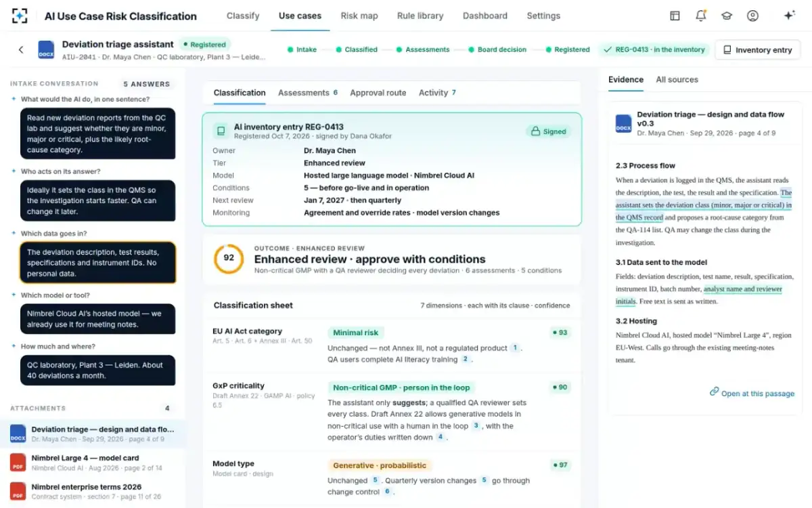Open citation 2 after AI literacy training
The image size is (812, 508).
point(466,359)
